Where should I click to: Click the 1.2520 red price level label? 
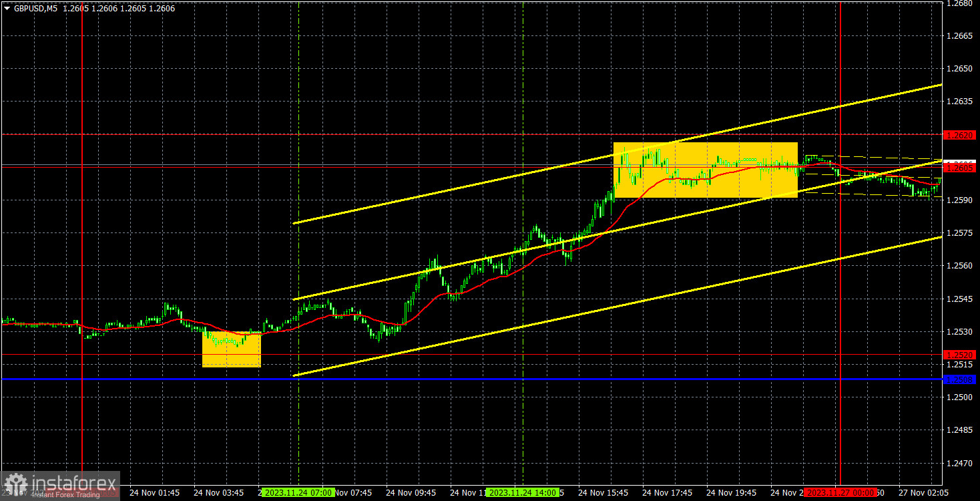pos(961,355)
